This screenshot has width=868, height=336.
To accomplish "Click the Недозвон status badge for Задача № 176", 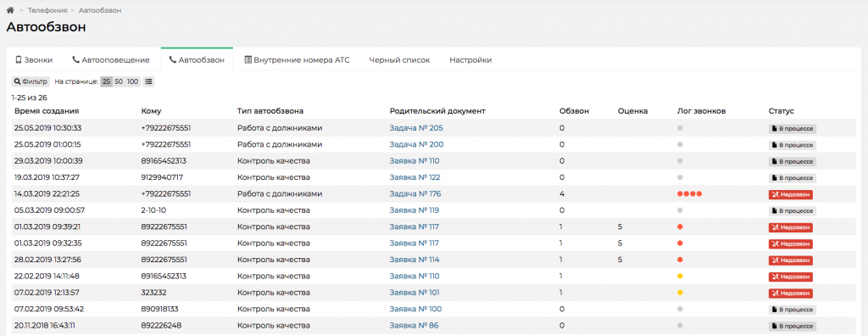I will point(790,194).
